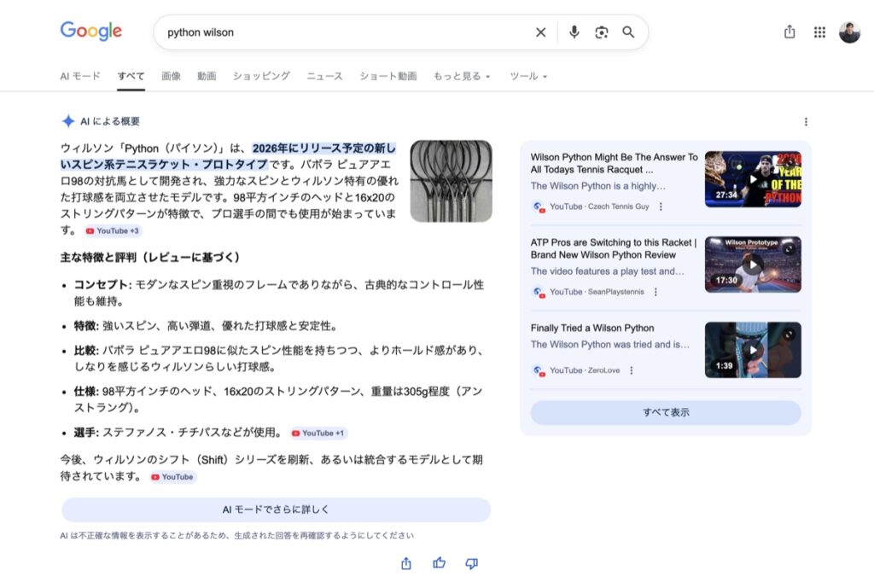Screen dimensions: 874x588
Task: Expand the もっと見る dropdown
Action: click(x=462, y=76)
